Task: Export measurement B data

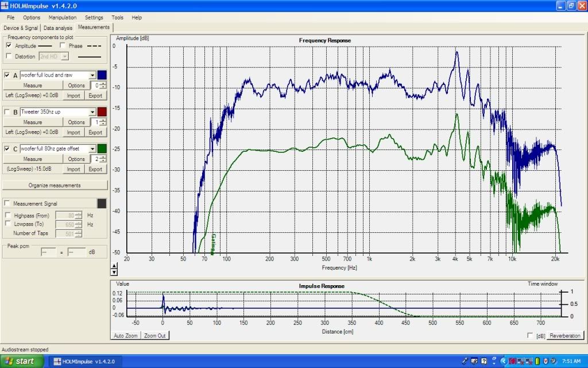Action: (x=95, y=133)
